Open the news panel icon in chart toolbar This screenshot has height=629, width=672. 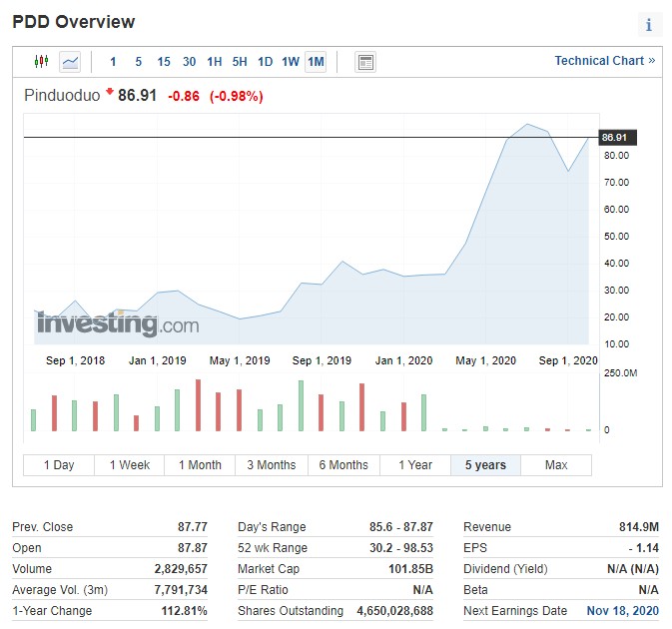pyautogui.click(x=365, y=62)
